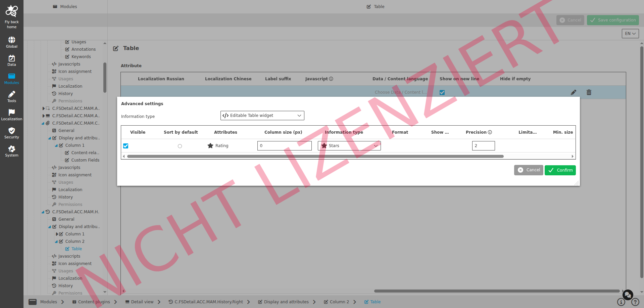Open the EN language dropdown
The image size is (644, 308).
(630, 34)
